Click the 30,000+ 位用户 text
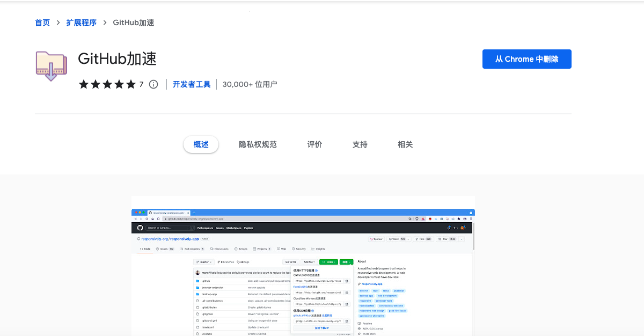 pos(250,84)
